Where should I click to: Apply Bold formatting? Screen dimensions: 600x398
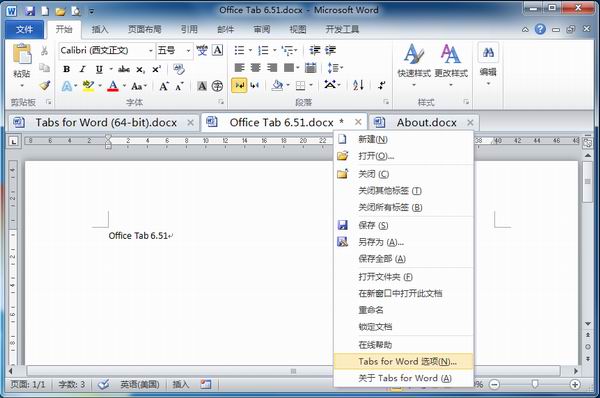67,69
